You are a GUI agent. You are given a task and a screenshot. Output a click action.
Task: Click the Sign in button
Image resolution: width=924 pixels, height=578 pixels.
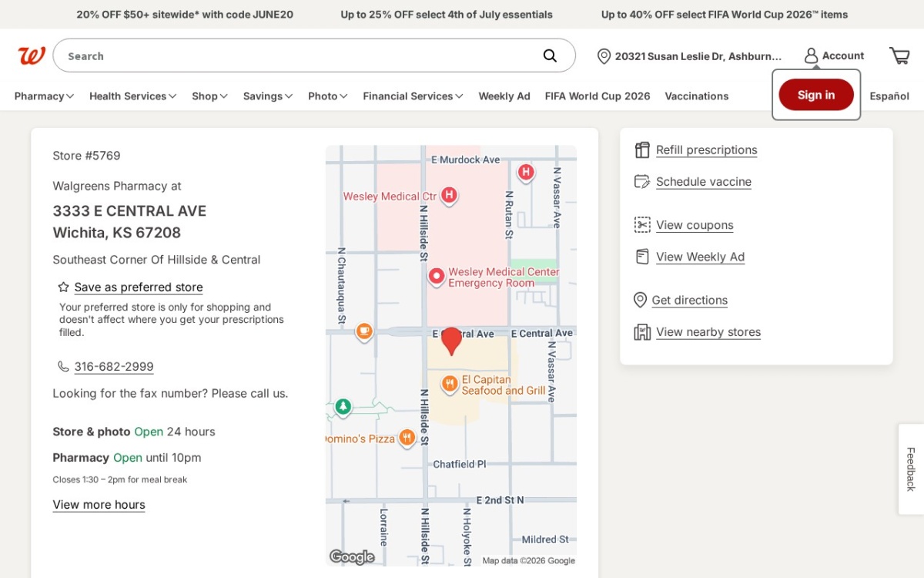(816, 95)
